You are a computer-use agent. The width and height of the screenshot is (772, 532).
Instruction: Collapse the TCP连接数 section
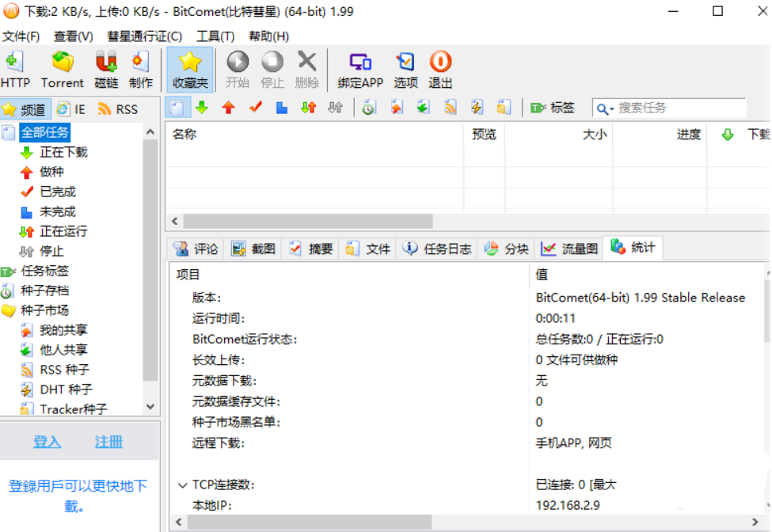pos(183,484)
